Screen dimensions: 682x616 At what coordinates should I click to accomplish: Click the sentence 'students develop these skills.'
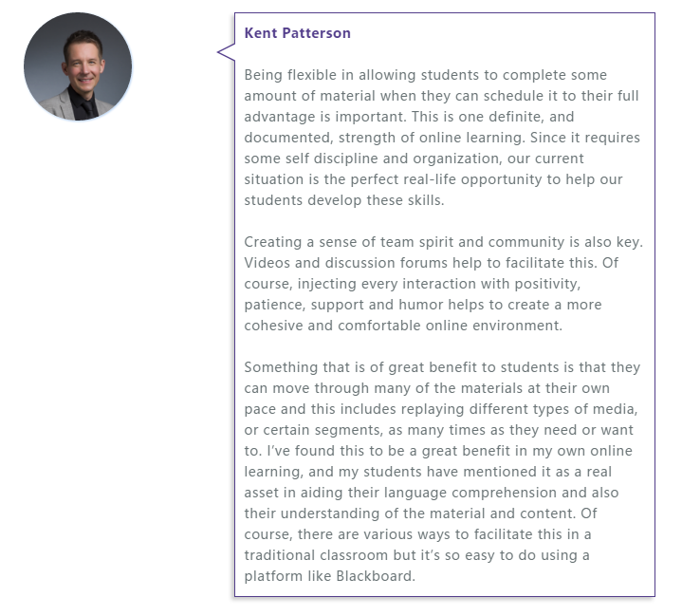344,200
